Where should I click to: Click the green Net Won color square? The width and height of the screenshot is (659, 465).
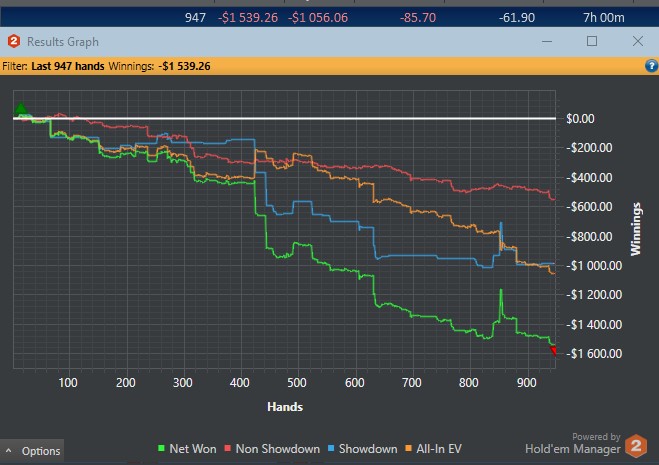click(x=161, y=448)
